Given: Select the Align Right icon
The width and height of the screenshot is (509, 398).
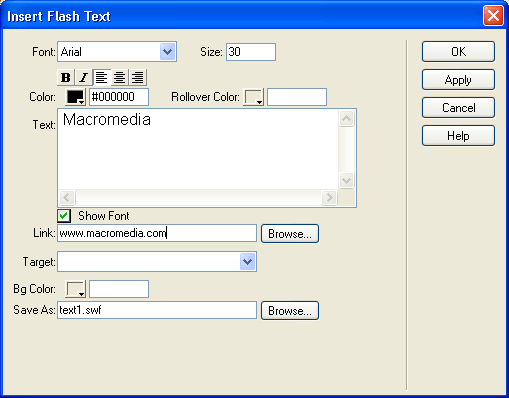Looking at the screenshot, I should point(137,77).
